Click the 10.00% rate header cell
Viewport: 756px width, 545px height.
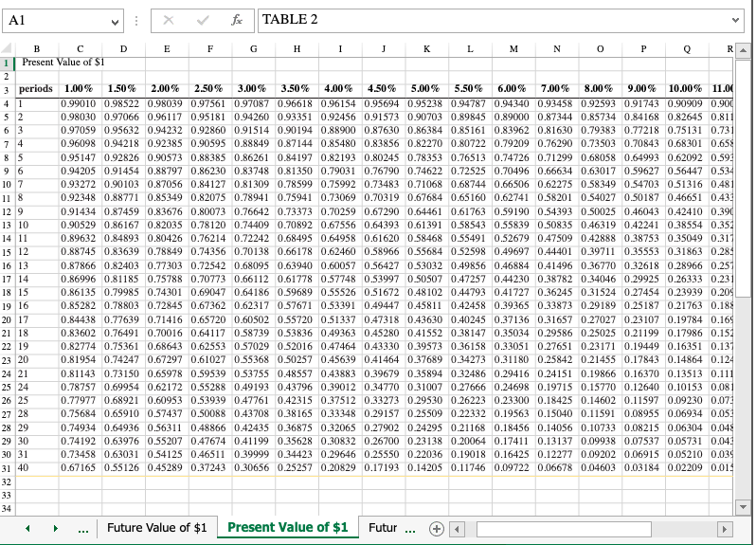tap(687, 89)
